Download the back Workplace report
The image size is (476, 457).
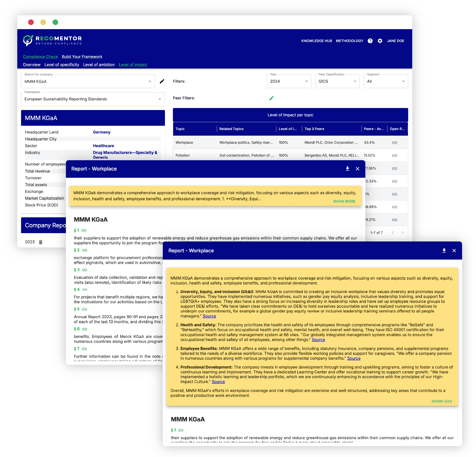click(x=347, y=169)
